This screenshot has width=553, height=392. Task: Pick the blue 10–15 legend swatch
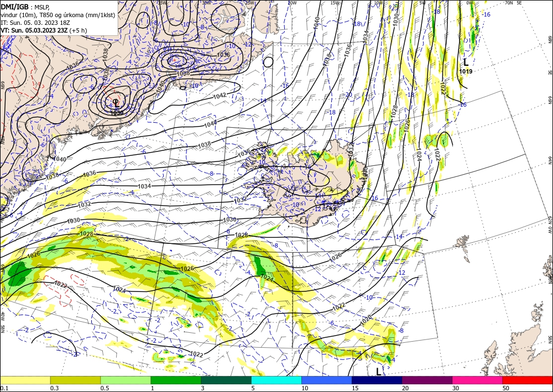pyautogui.click(x=327, y=380)
